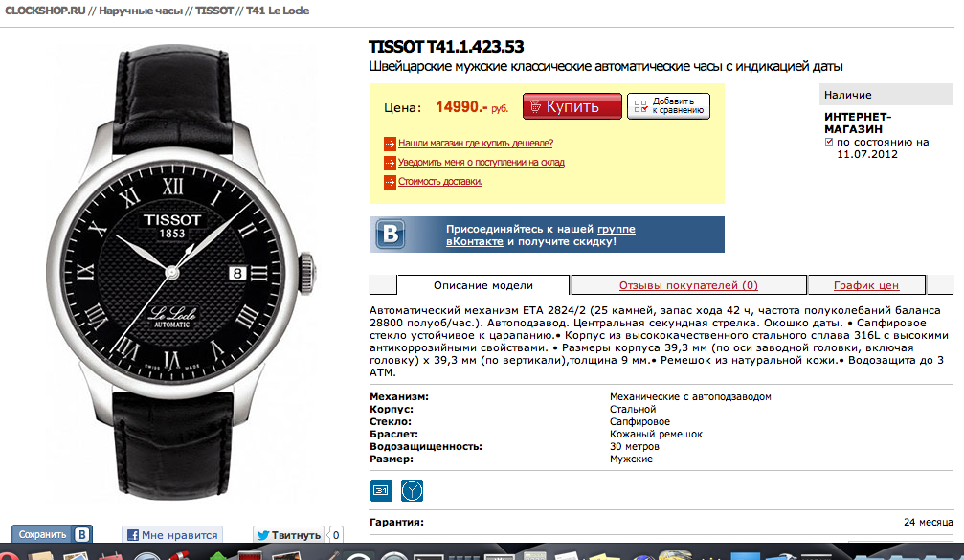964x560 pixels.
Task: Open the Стоимость доставки link
Action: [x=440, y=181]
